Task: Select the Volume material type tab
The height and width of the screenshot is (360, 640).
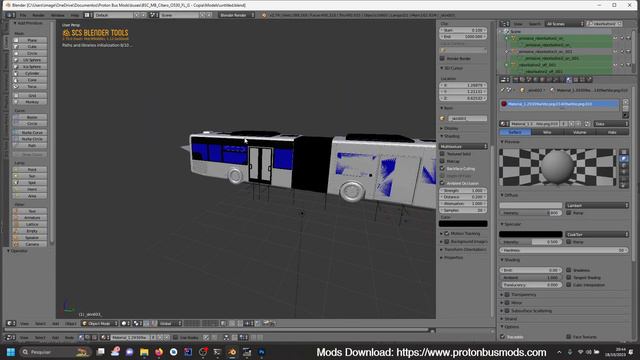Action: click(580, 132)
